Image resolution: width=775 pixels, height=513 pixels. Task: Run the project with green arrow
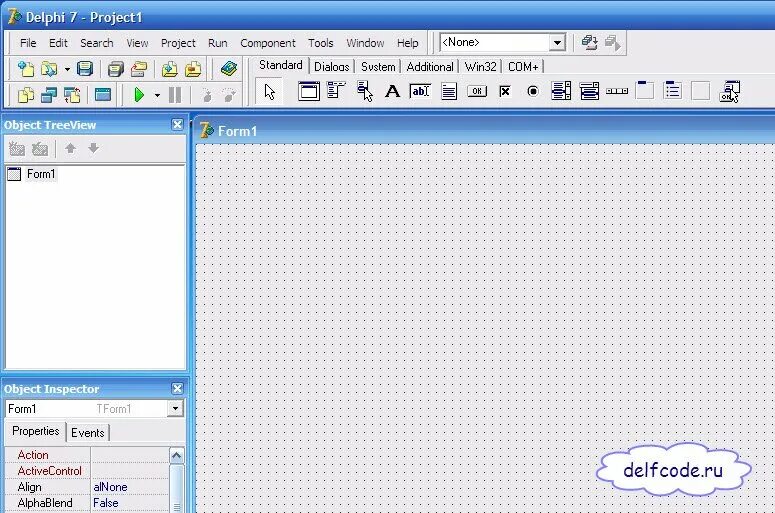coord(139,94)
